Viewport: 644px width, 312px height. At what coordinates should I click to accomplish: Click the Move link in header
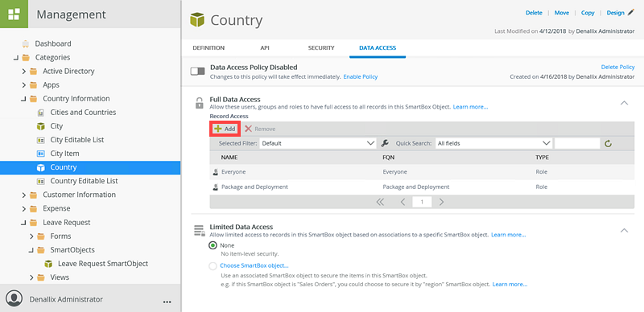[562, 13]
